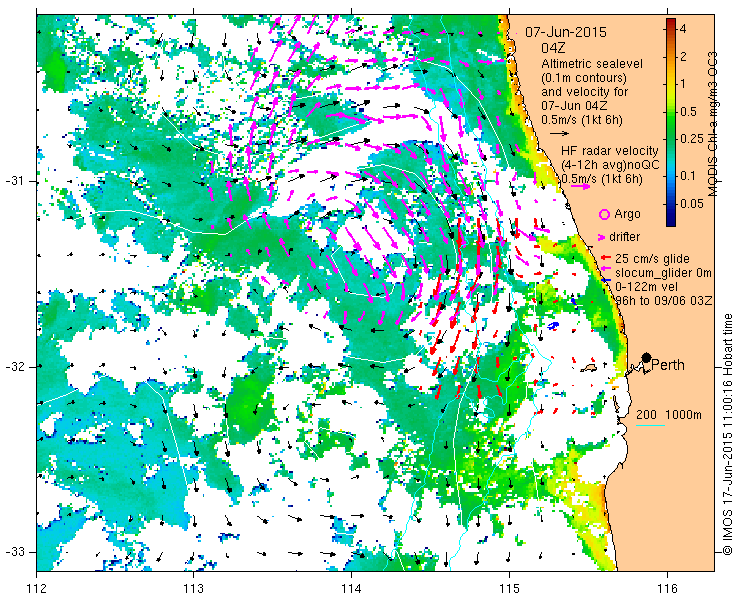Click the date label 07-Jun-2015

coord(566,33)
